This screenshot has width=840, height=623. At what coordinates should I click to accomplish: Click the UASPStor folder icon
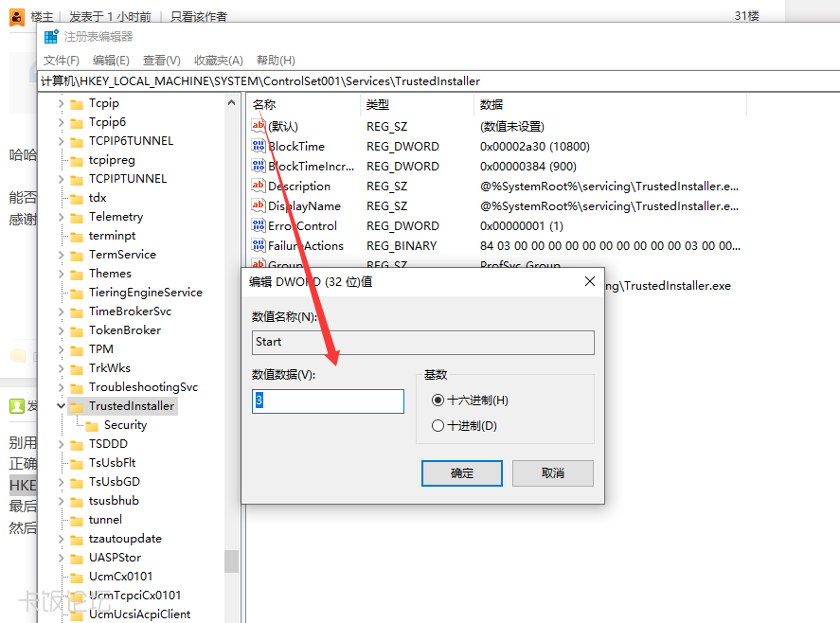click(77, 559)
